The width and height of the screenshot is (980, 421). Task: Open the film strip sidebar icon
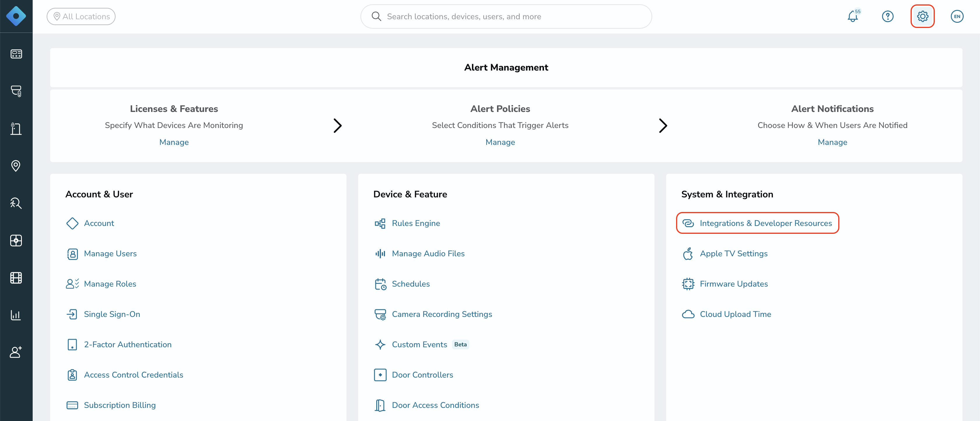(16, 278)
